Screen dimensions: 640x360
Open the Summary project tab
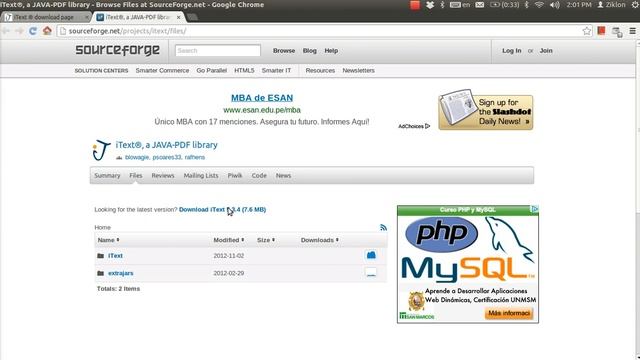[107, 176]
